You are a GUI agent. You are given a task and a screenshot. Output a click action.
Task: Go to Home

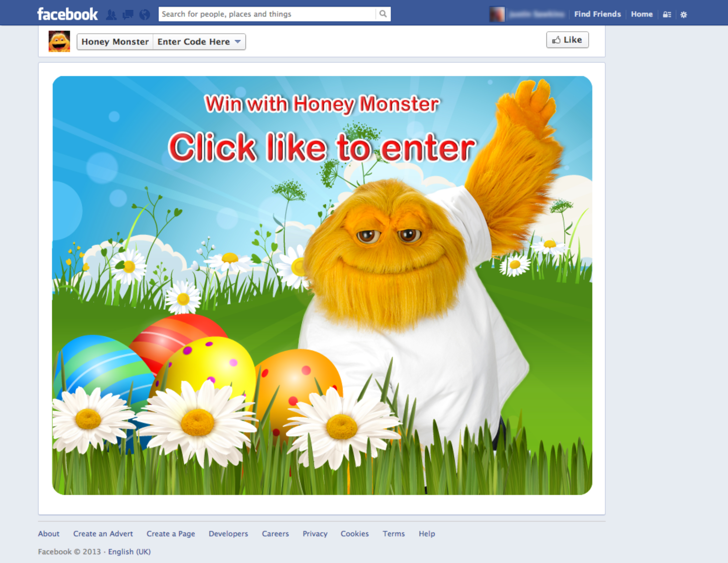(x=642, y=14)
